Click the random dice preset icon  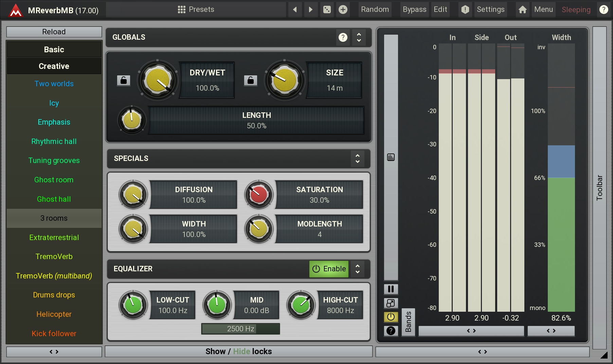click(x=327, y=10)
